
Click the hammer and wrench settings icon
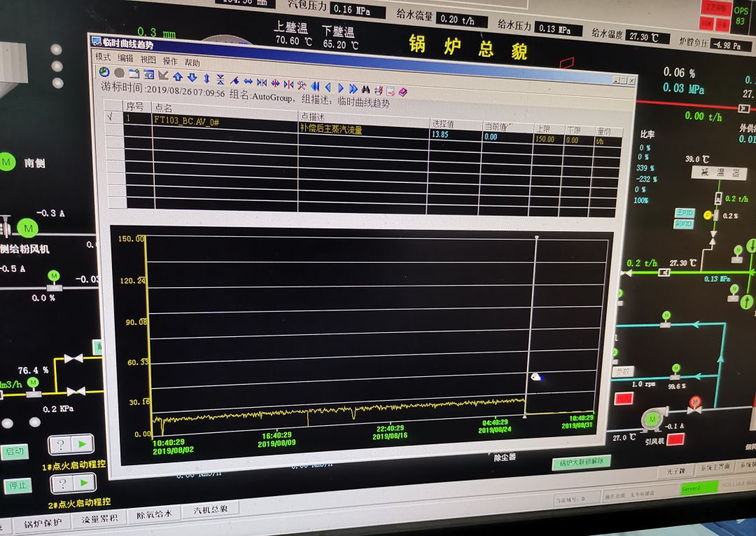tap(302, 85)
